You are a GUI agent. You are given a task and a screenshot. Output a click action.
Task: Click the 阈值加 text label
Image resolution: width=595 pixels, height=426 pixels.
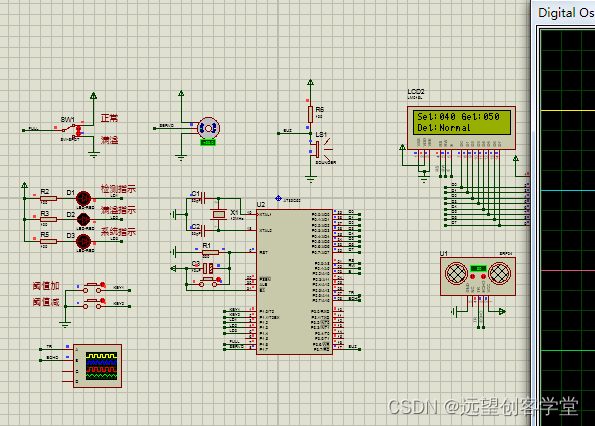click(46, 286)
